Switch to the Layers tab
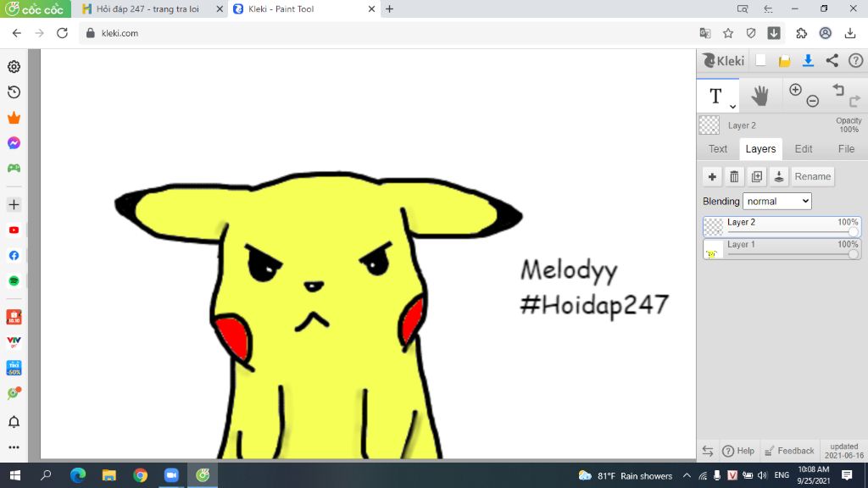Viewport: 868px width, 488px height. pyautogui.click(x=760, y=149)
